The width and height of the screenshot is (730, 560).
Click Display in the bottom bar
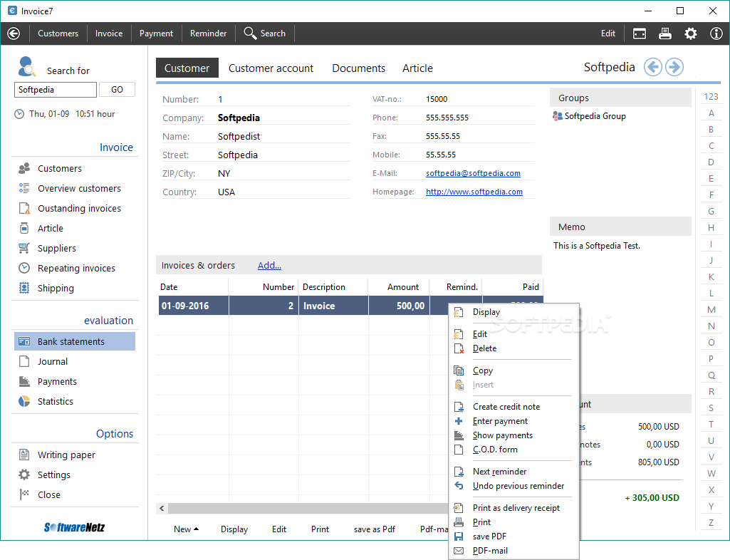[234, 529]
